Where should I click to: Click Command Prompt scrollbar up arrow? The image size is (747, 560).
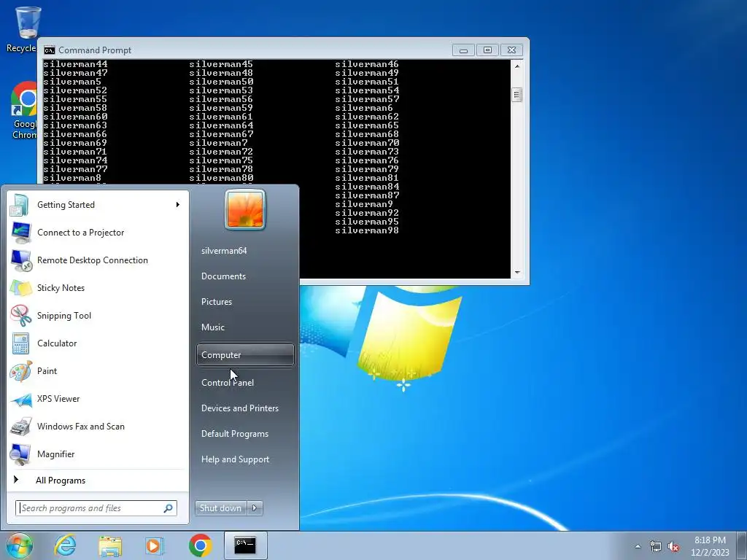517,66
